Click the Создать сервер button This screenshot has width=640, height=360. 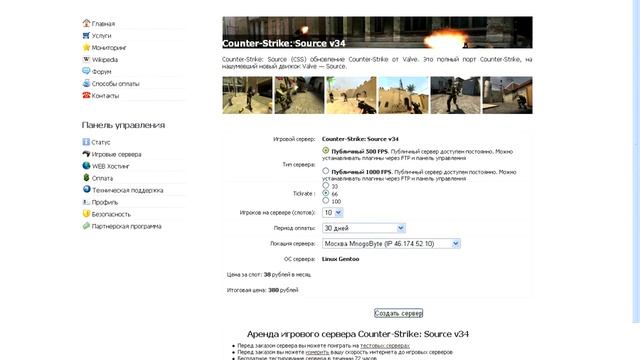coord(398,313)
